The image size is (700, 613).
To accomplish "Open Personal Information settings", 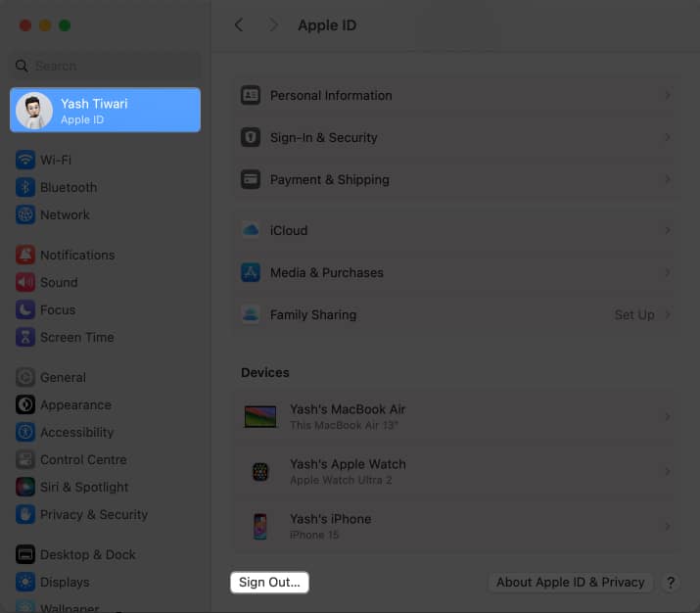I will (457, 95).
